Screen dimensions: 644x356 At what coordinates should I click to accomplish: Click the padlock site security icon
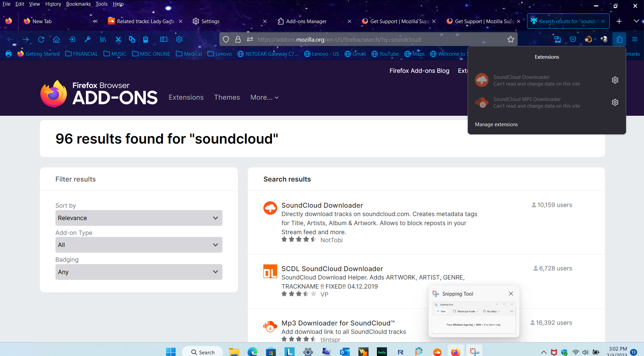[x=238, y=40]
